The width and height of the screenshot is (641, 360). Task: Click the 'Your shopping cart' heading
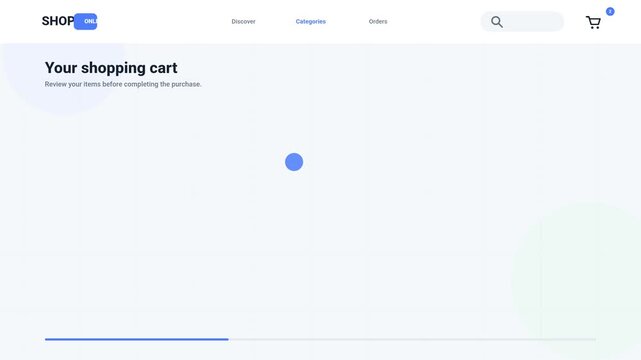click(x=111, y=68)
